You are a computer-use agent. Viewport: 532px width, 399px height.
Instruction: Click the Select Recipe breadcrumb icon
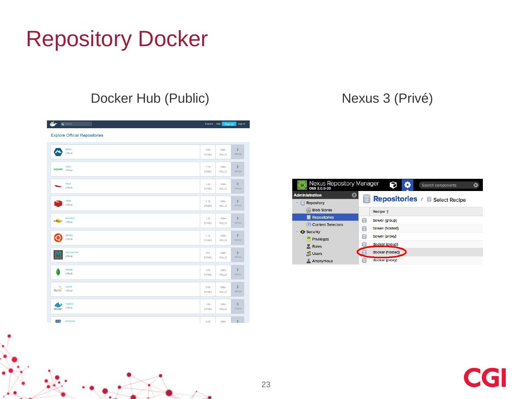pyautogui.click(x=429, y=199)
